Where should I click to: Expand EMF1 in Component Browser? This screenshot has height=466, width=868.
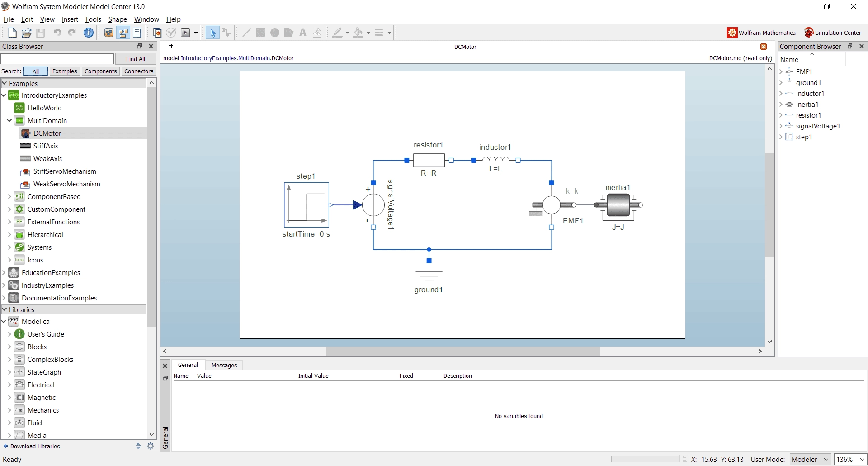[781, 71]
